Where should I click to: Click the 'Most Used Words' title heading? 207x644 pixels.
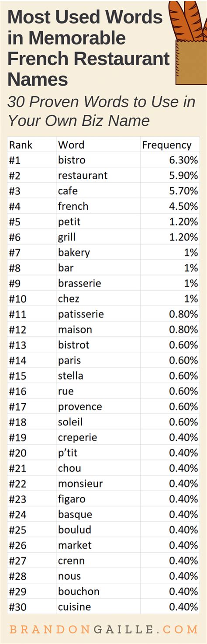[85, 17]
